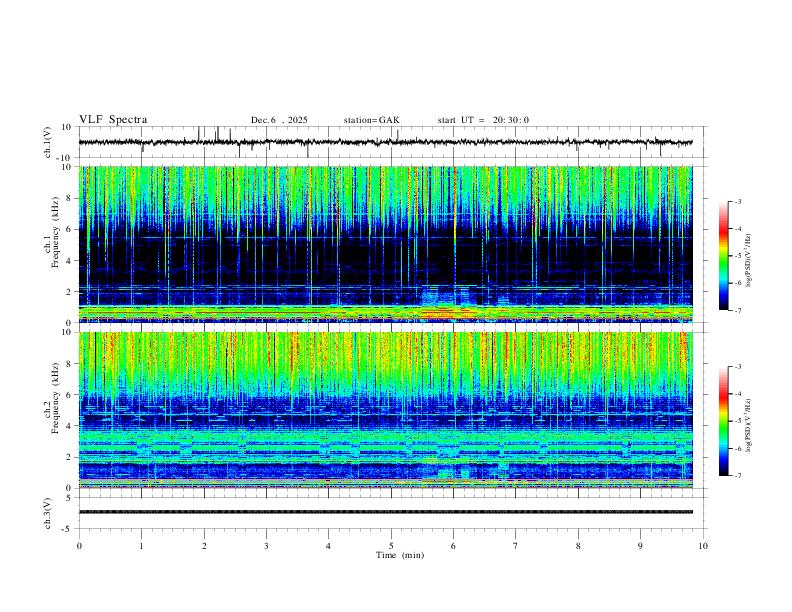Click the 'station=GAK' label

coord(371,120)
